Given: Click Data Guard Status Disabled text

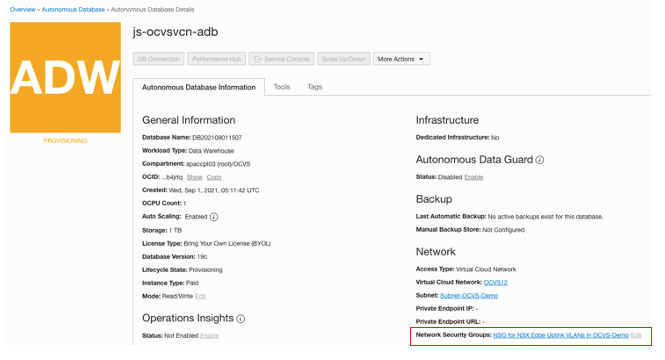Looking at the screenshot, I should click(x=450, y=177).
